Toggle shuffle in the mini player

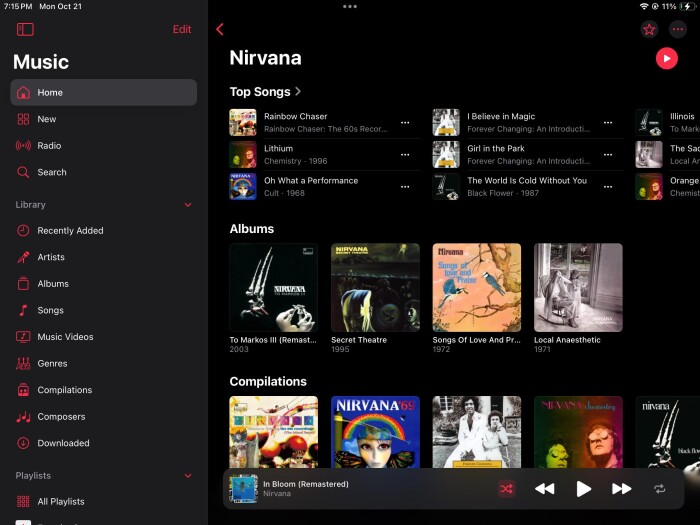click(507, 489)
